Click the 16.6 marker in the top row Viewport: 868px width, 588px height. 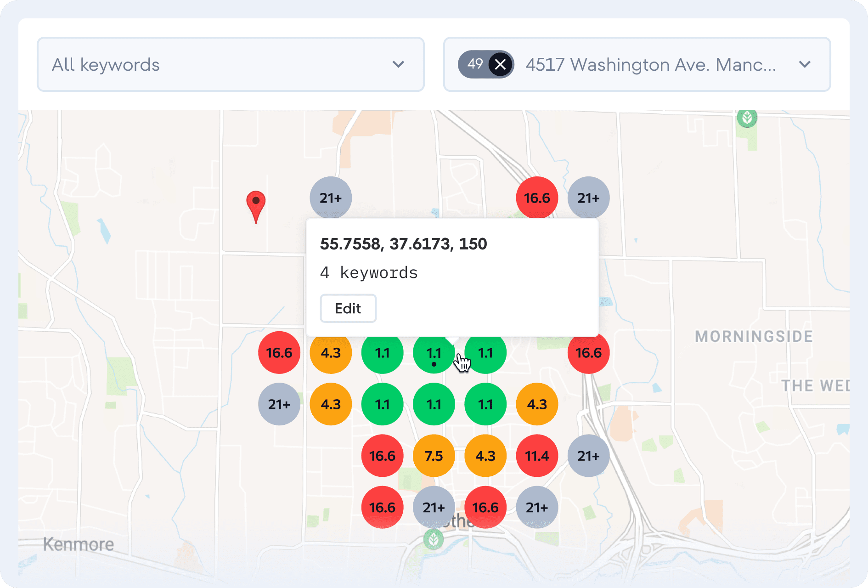click(x=537, y=198)
